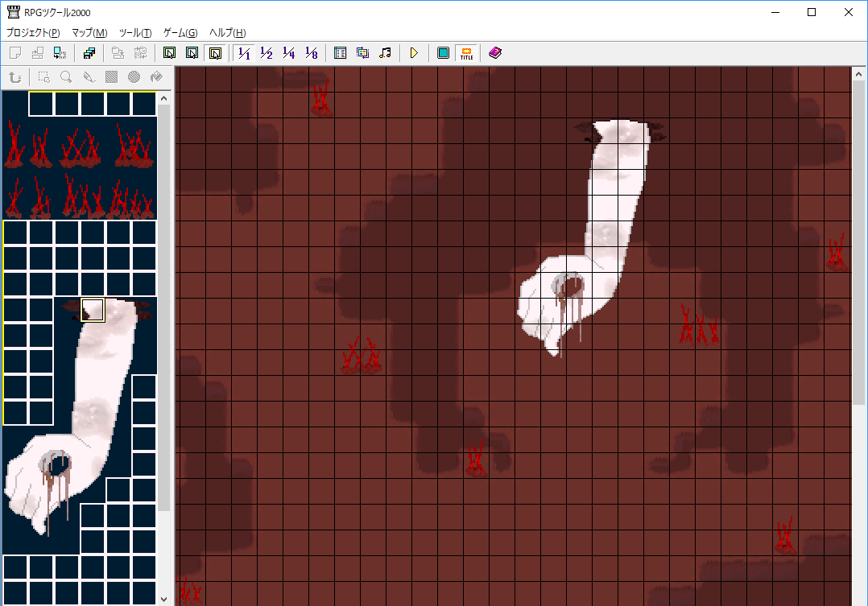The height and width of the screenshot is (606, 868).
Task: Click the tile palette scroll-up arrow
Action: tap(164, 98)
